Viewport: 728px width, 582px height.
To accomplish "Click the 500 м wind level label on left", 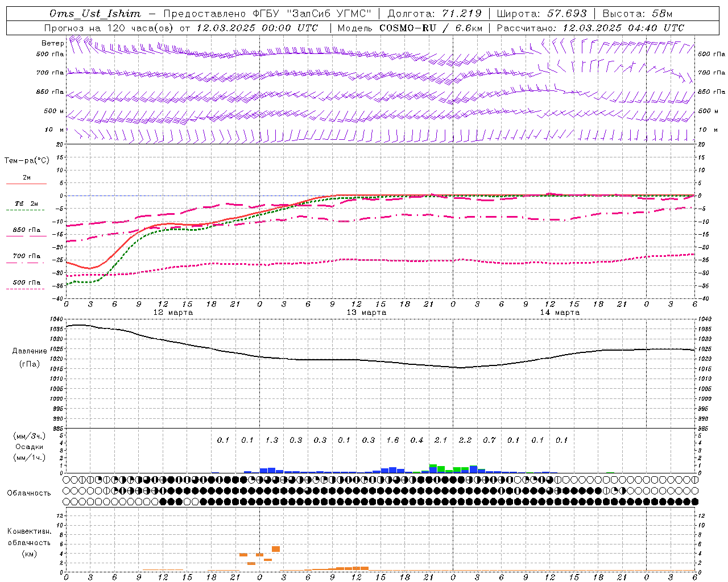I will point(54,111).
